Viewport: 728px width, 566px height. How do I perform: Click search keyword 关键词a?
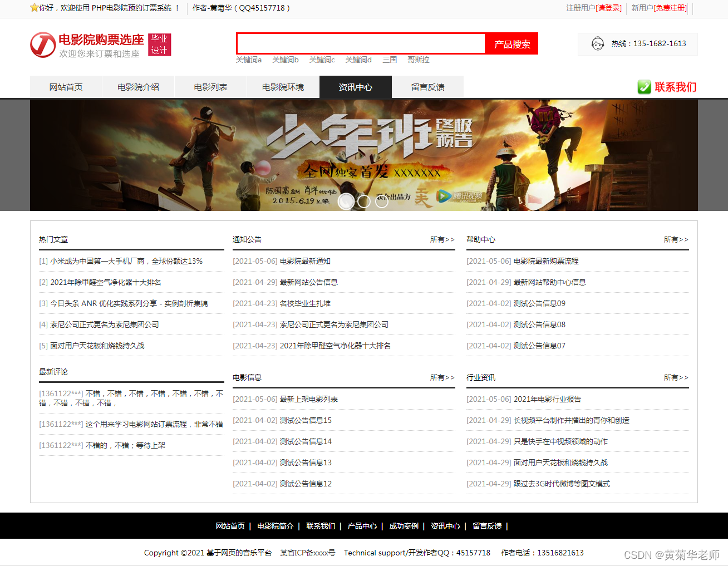[x=249, y=60]
